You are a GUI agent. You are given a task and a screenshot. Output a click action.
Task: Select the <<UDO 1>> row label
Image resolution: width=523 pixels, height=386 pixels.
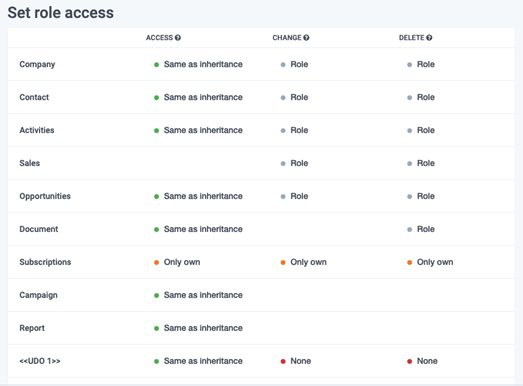click(x=40, y=361)
